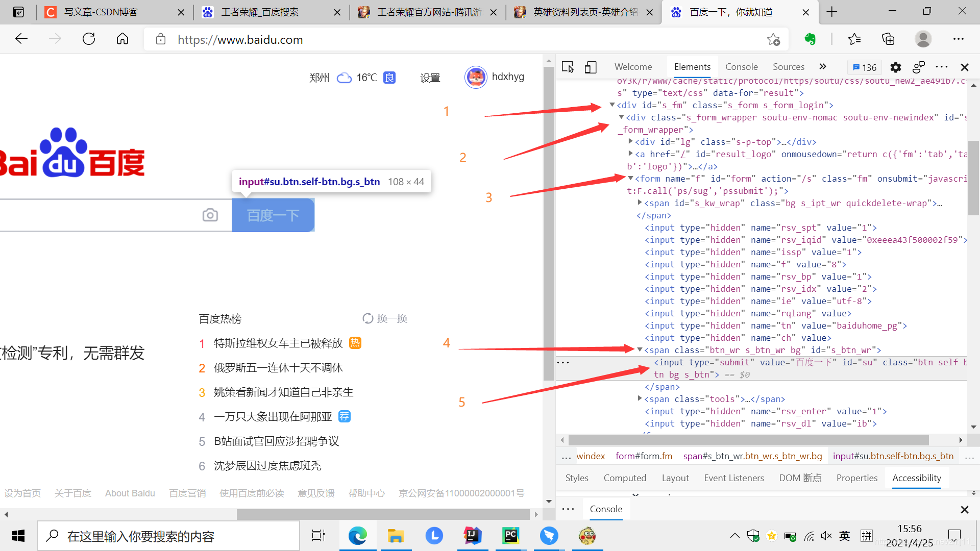Go to browser home page icon

[122, 39]
